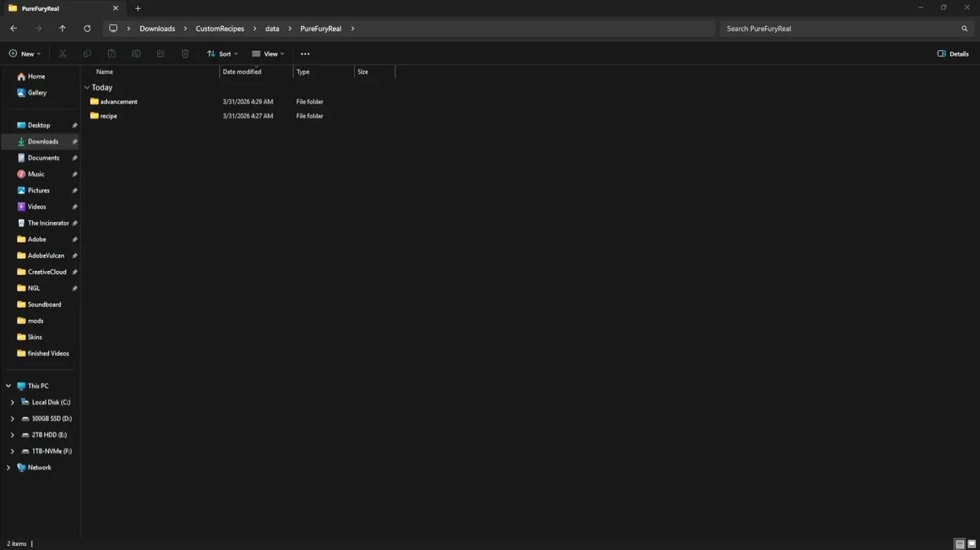Viewport: 980px width, 550px height.
Task: Select the recipe folder icon
Action: pyautogui.click(x=94, y=116)
